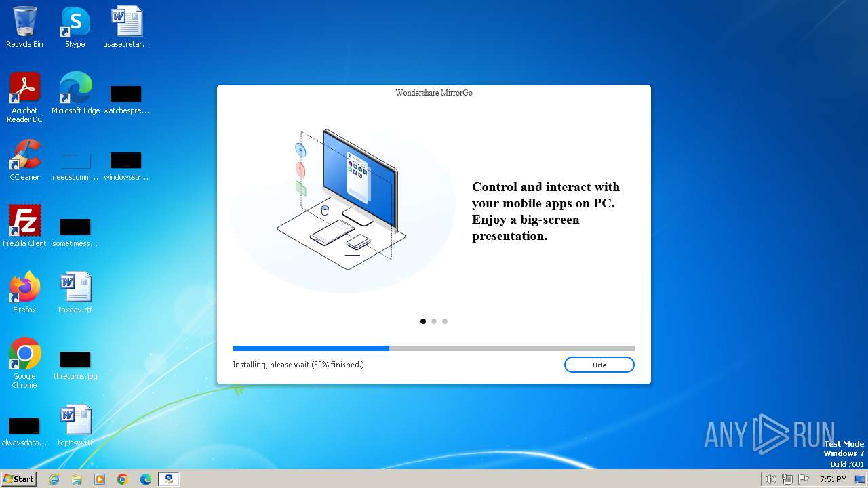868x488 pixels.
Task: Open media player from the taskbar
Action: [100, 479]
